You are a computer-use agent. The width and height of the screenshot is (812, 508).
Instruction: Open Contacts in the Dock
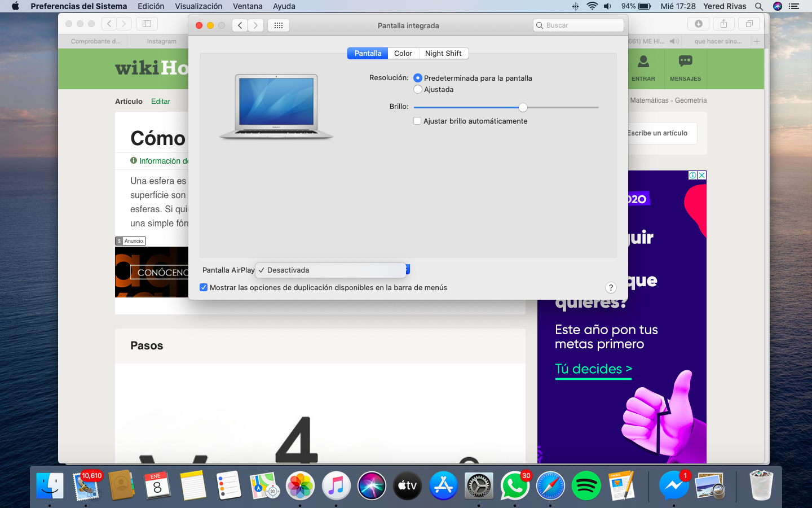pos(121,485)
